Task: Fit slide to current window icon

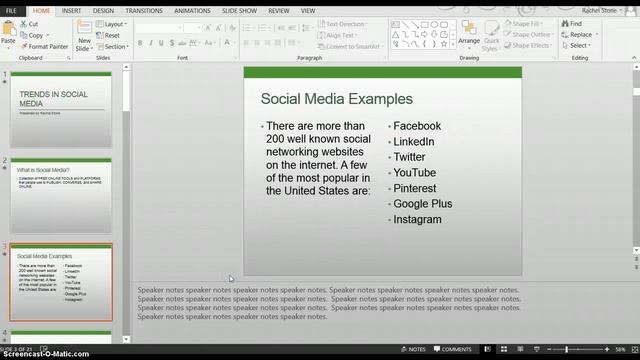Action: point(635,349)
